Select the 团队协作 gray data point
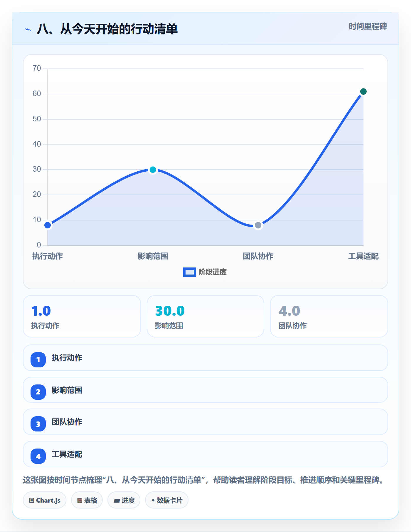Viewport: 411px width, 532px height. click(258, 225)
